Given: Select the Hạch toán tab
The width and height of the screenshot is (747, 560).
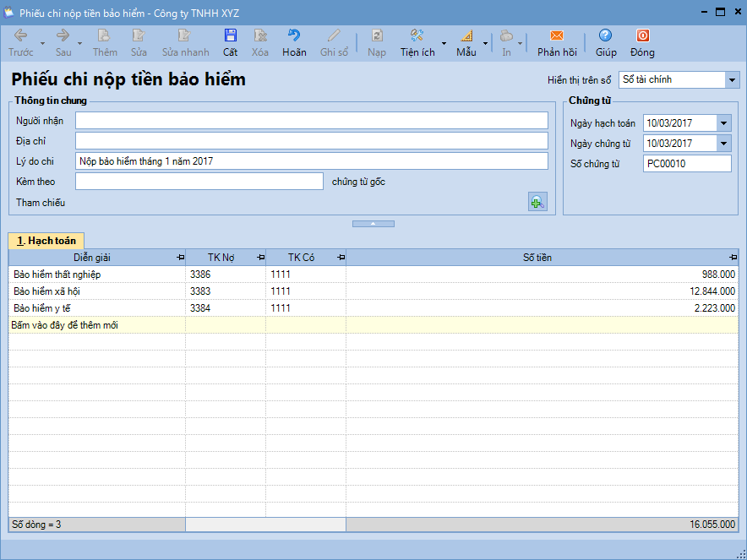Looking at the screenshot, I should coord(46,241).
